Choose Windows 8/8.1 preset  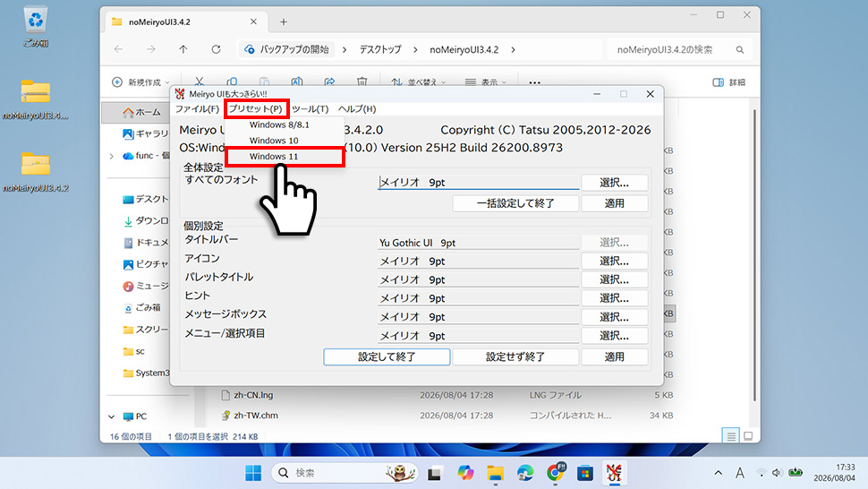tap(279, 124)
